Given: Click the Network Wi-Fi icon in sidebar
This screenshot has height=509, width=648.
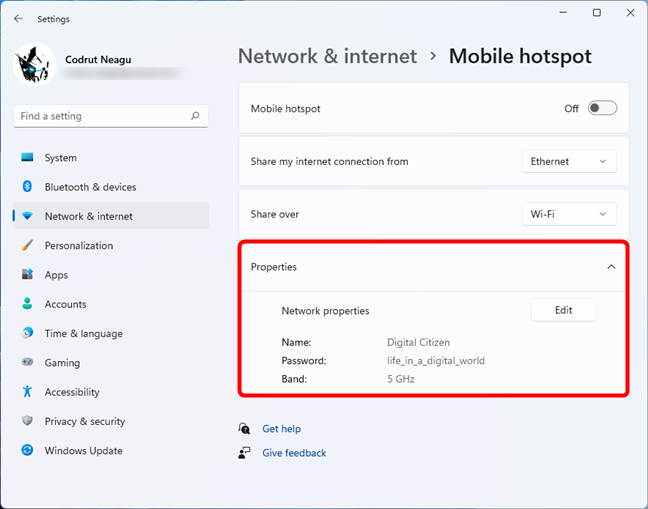Looking at the screenshot, I should [x=27, y=216].
